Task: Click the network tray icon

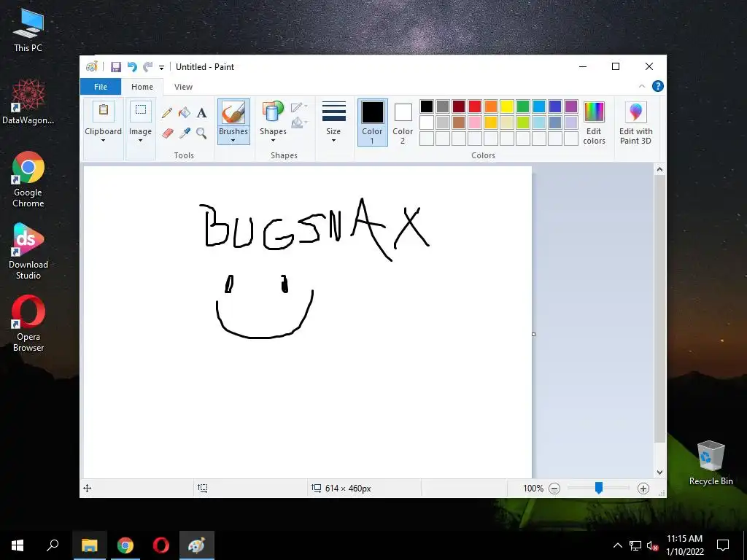Action: (x=635, y=545)
